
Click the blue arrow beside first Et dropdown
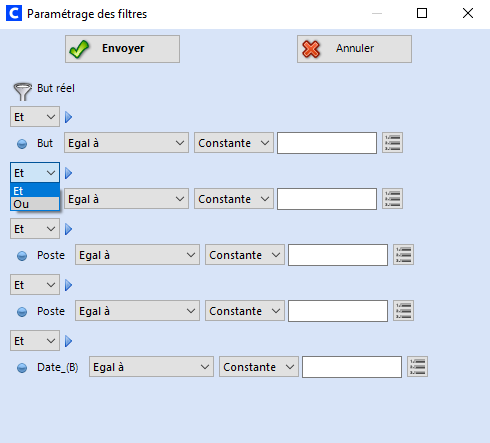tap(68, 117)
